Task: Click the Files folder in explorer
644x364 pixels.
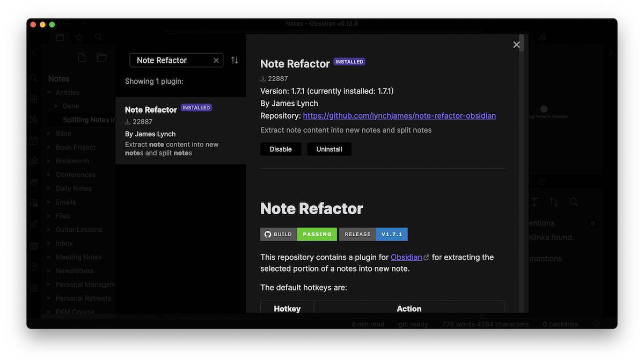Action: click(x=63, y=216)
